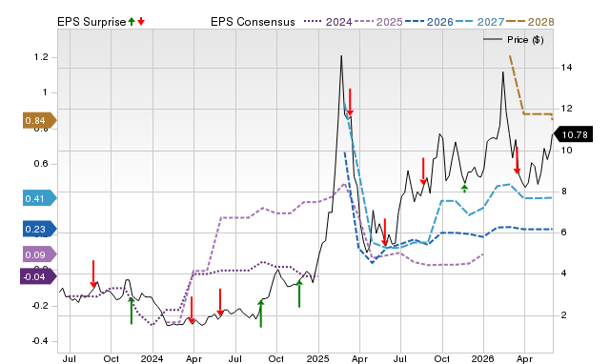Click the 12 price axis label
Image resolution: width=610 pixels, height=364 pixels.
[x=566, y=109]
